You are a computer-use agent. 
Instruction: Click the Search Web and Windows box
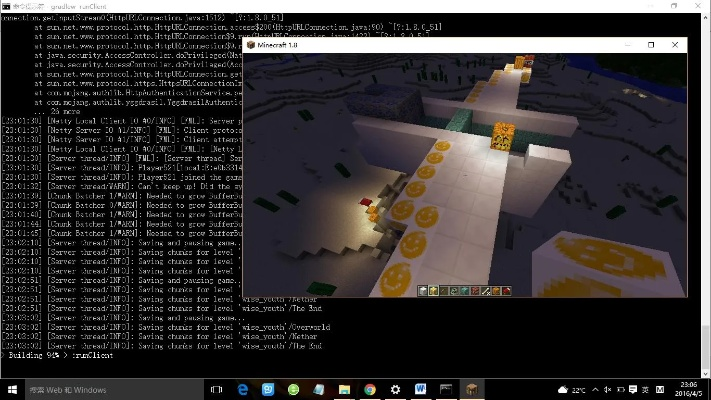click(x=100, y=389)
